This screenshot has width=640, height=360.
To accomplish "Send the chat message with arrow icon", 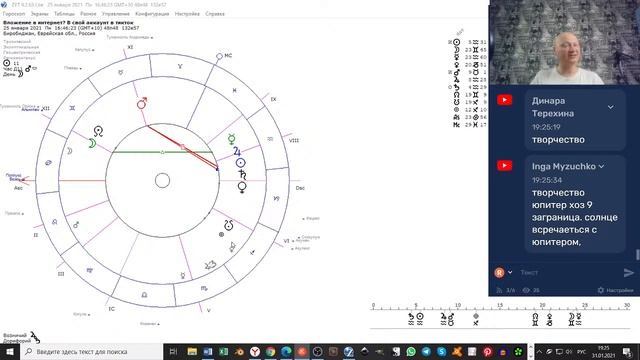I will [629, 273].
